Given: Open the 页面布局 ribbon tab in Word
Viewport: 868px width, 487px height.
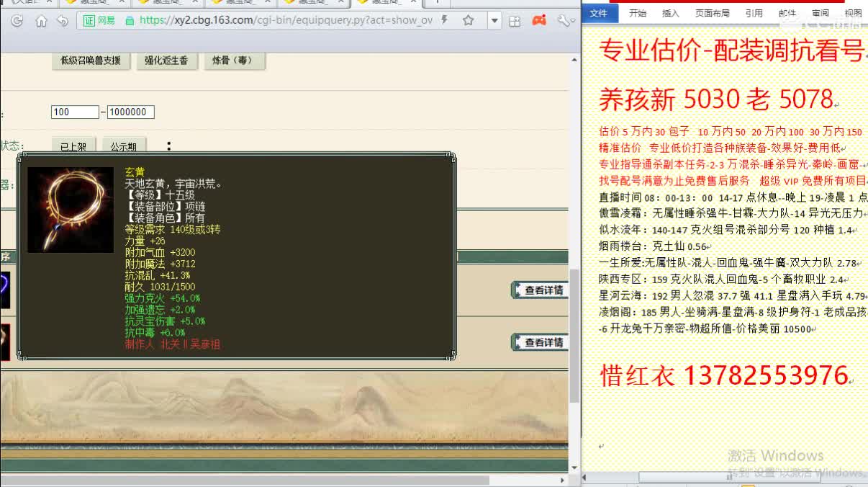Looking at the screenshot, I should coord(713,13).
